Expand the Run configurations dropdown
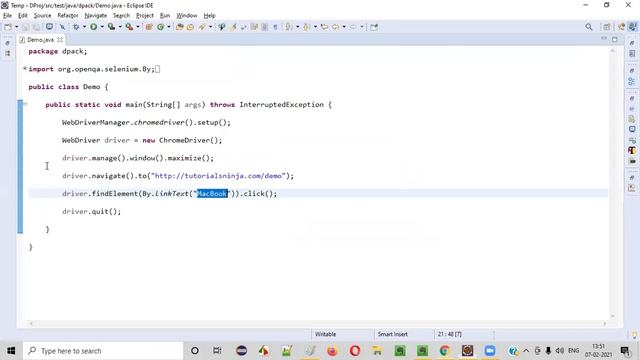 102,27
